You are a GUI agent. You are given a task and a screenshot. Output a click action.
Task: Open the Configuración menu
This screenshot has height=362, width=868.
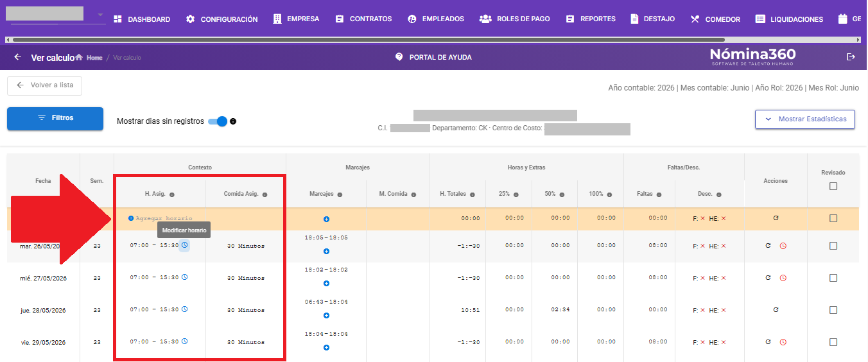tap(221, 19)
